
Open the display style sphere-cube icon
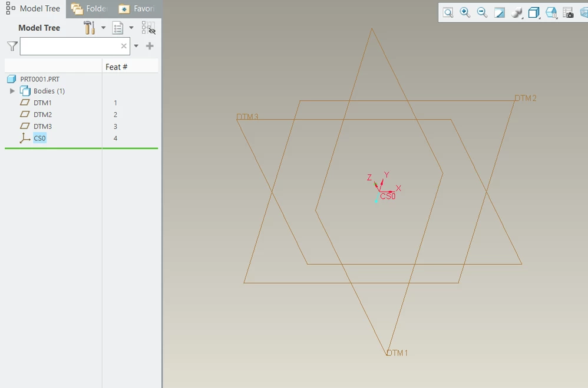click(x=517, y=13)
